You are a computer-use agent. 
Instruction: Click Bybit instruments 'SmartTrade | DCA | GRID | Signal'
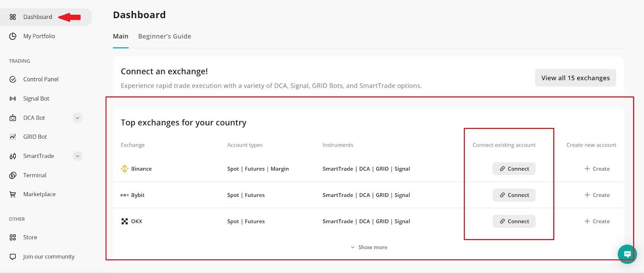[x=366, y=195]
